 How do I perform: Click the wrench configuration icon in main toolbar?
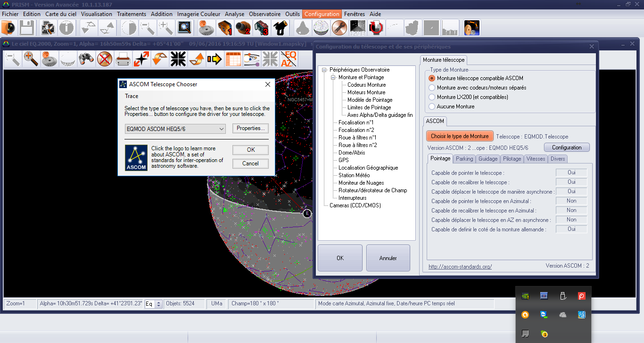pos(339,28)
